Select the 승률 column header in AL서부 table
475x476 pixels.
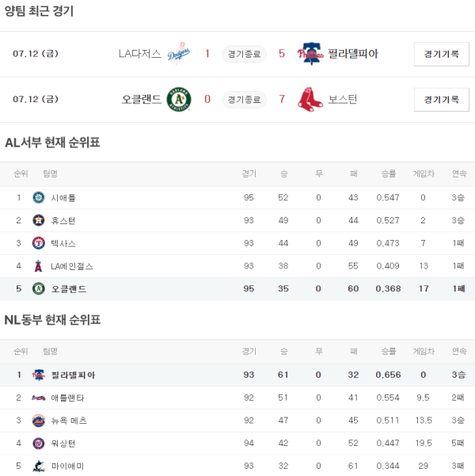coord(389,173)
